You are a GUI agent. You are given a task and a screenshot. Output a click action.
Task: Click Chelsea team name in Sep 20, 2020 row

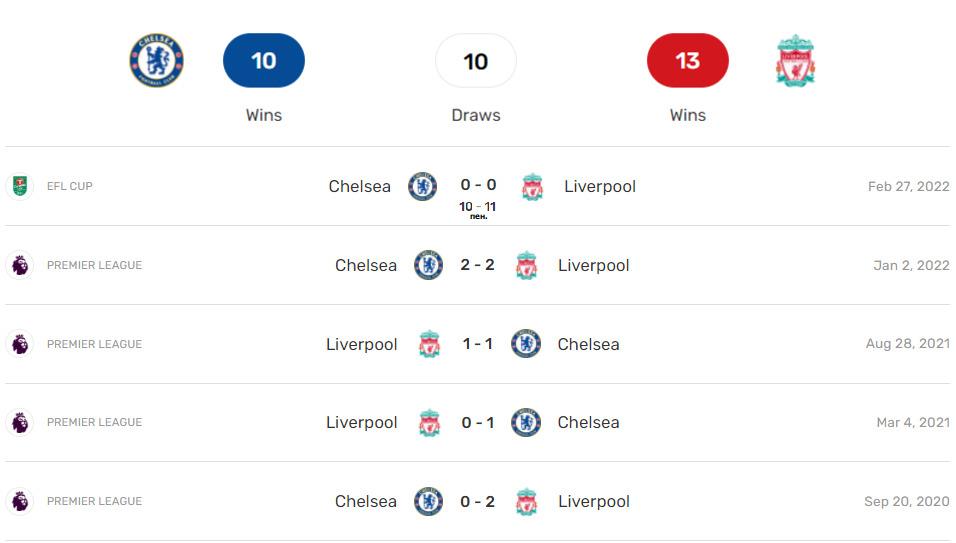[366, 501]
